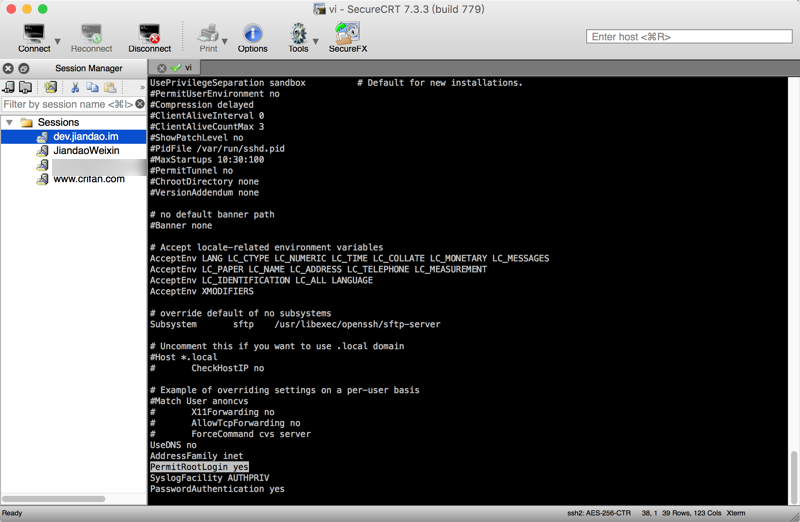
Task: Click the JiandaoWeixin session icon
Action: coord(42,151)
